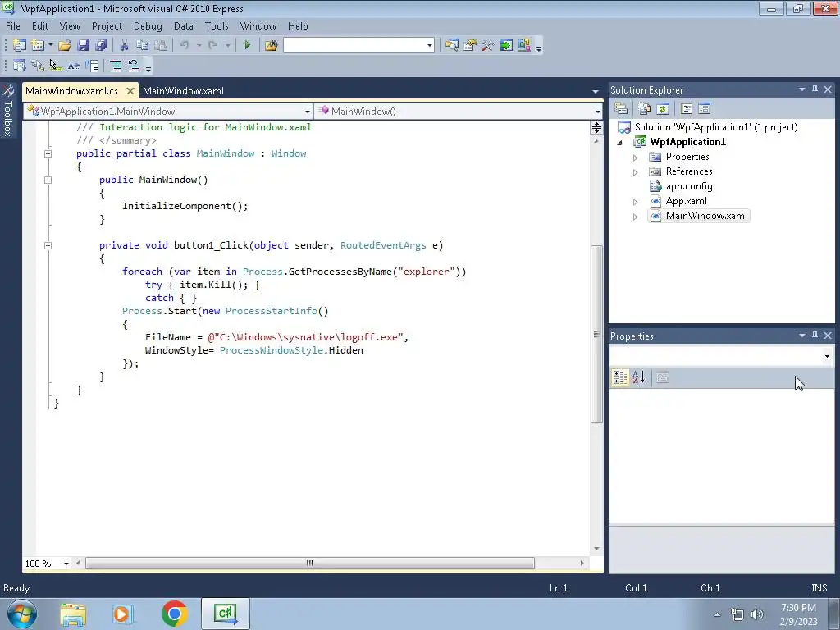Click the Copy icon in toolbar
The image size is (840, 630).
click(x=143, y=46)
